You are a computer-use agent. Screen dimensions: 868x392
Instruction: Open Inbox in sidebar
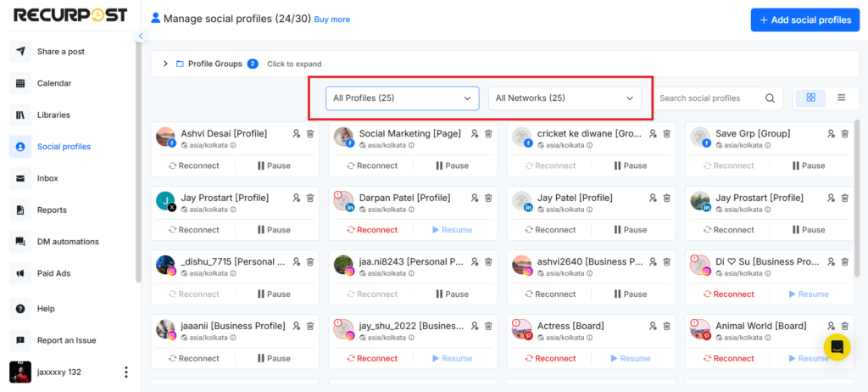[47, 178]
